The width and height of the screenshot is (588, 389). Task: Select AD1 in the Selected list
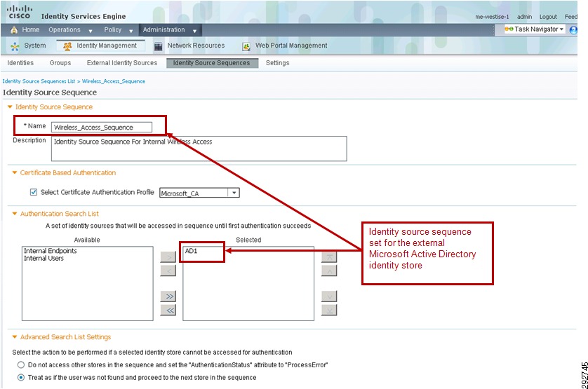pyautogui.click(x=191, y=251)
